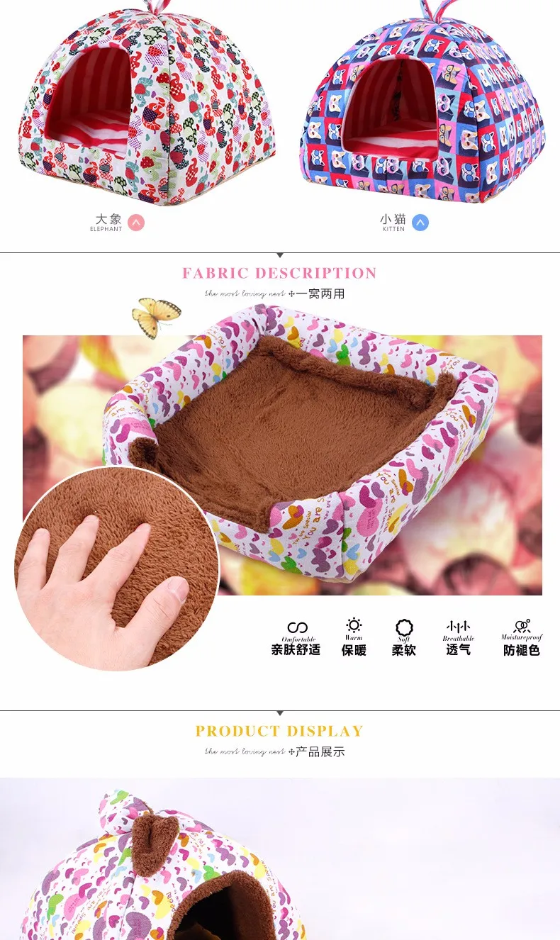The height and width of the screenshot is (940, 560).
Task: Open the hand-touching-fleece circular close-up
Action: pos(117,569)
